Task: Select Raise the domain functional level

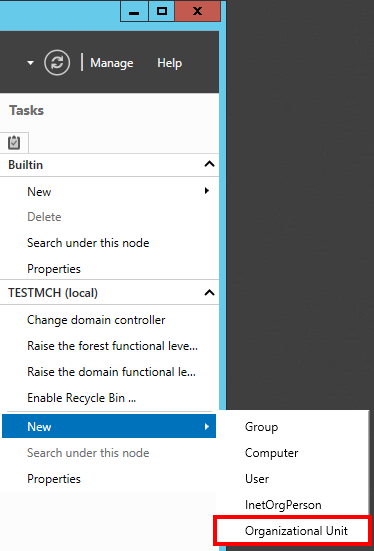Action: click(111, 372)
